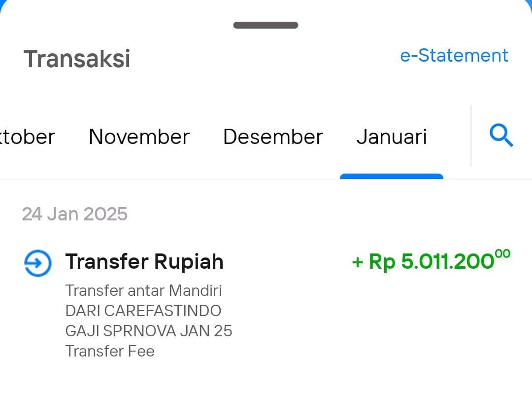The height and width of the screenshot is (394, 532).
Task: Tap the Transaksi heading
Action: pos(77,59)
